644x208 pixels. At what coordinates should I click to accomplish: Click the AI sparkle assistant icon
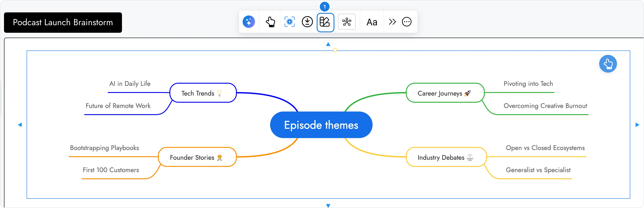(x=249, y=22)
